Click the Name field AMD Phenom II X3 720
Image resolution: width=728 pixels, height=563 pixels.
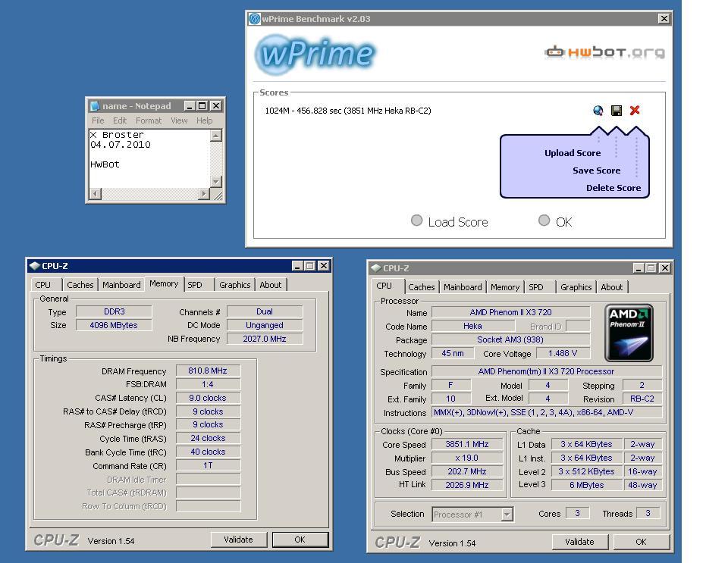(x=510, y=312)
